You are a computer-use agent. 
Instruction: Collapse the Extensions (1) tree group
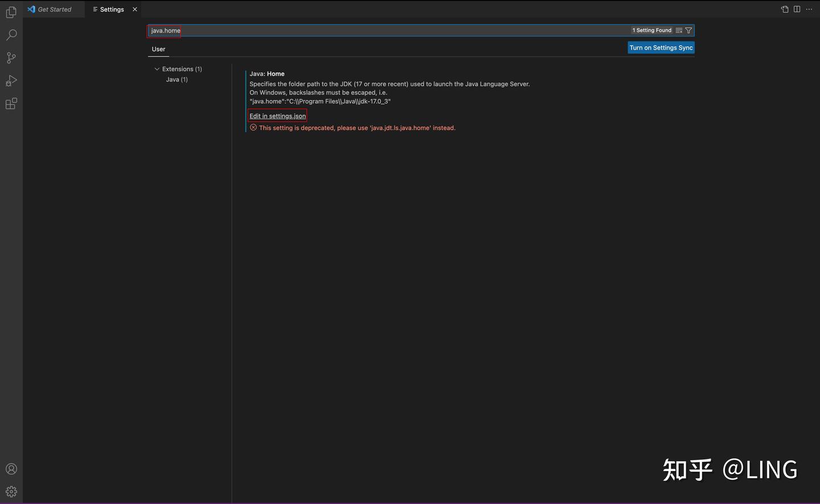pos(157,69)
